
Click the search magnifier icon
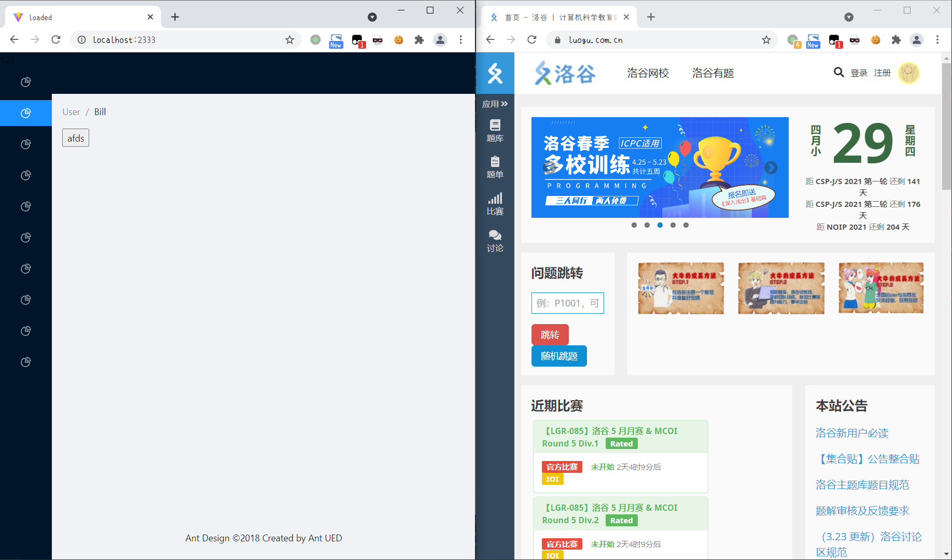pyautogui.click(x=839, y=73)
